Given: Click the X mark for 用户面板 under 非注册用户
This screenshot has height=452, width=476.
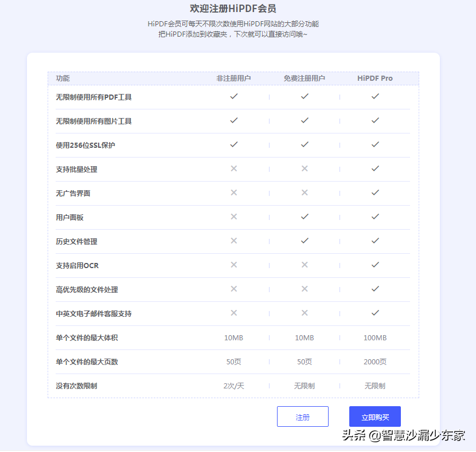Looking at the screenshot, I should click(x=234, y=217).
